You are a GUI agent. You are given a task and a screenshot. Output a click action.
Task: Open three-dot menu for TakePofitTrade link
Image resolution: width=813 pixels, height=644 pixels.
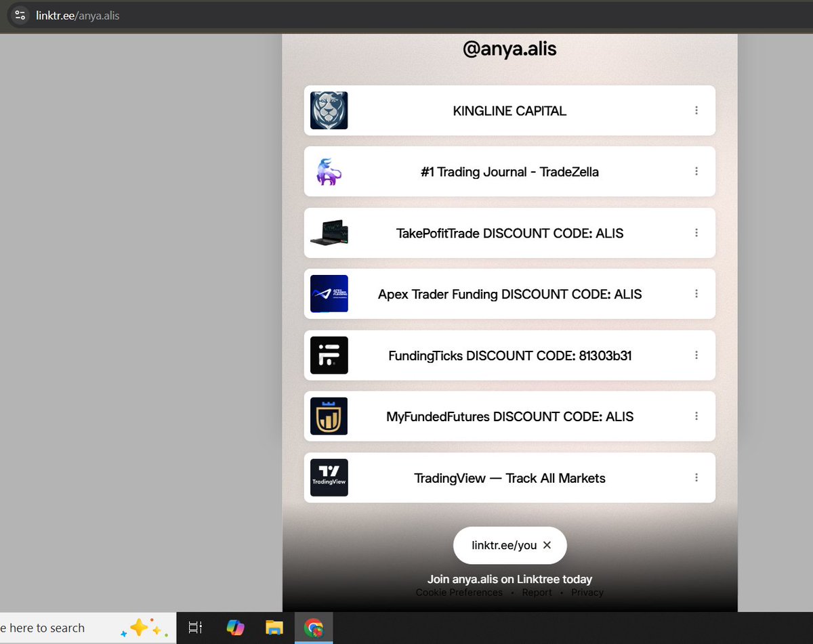(696, 233)
